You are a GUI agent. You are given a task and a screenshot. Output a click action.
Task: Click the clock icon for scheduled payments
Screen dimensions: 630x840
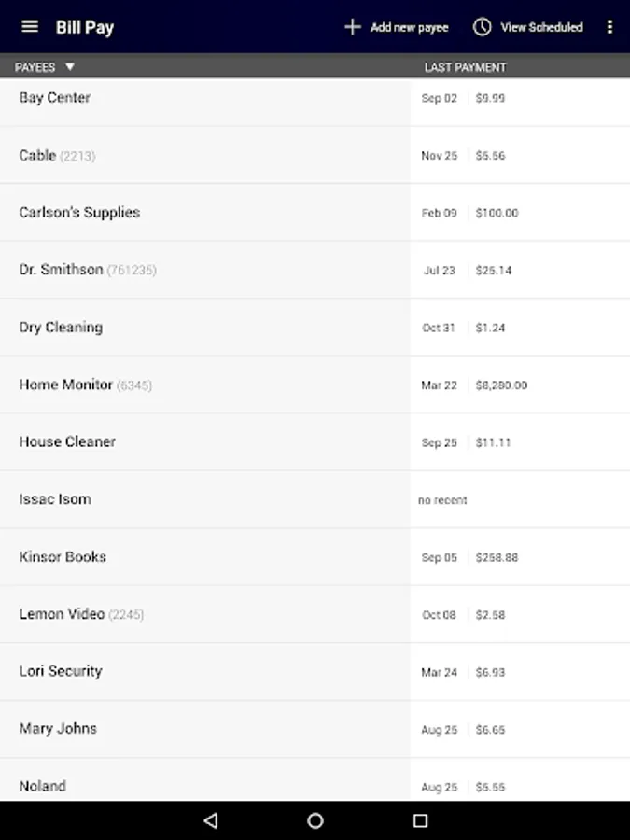tap(482, 27)
